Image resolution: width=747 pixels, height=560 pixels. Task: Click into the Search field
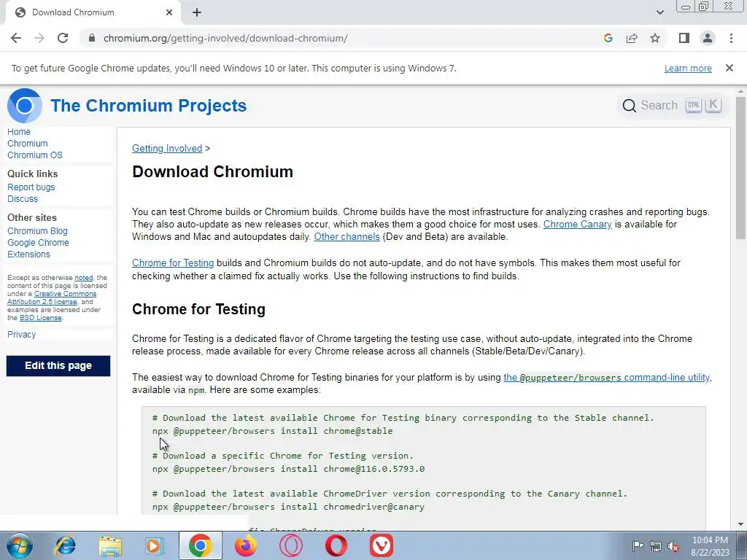click(x=673, y=105)
